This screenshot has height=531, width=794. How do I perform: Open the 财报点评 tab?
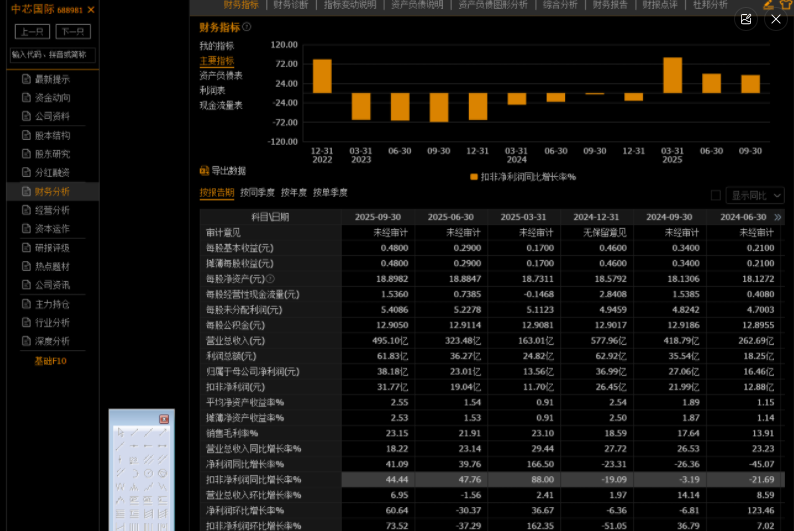click(x=660, y=5)
